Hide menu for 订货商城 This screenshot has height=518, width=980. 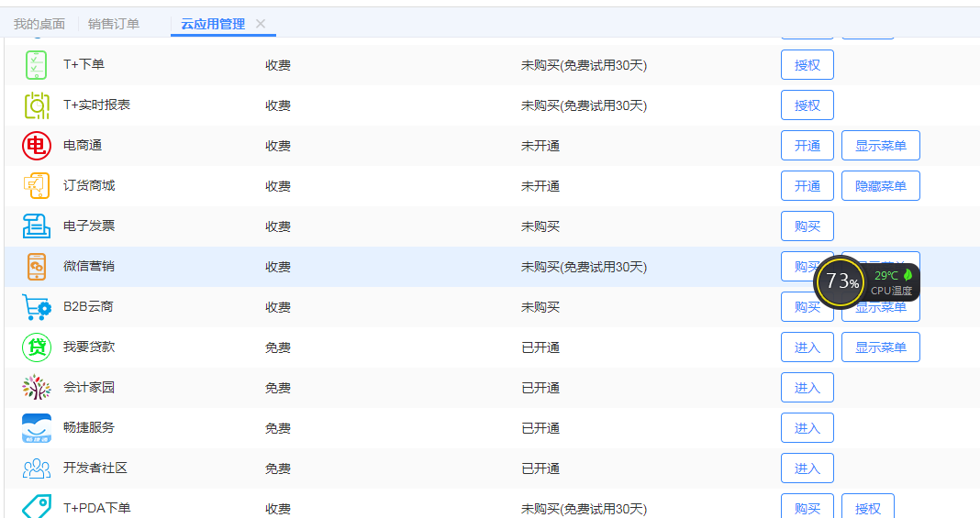coord(881,186)
